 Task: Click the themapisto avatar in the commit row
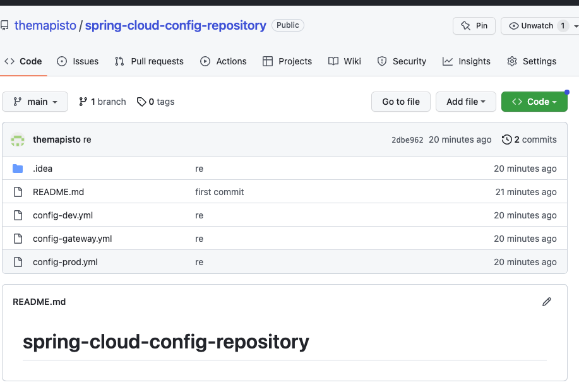coord(17,140)
